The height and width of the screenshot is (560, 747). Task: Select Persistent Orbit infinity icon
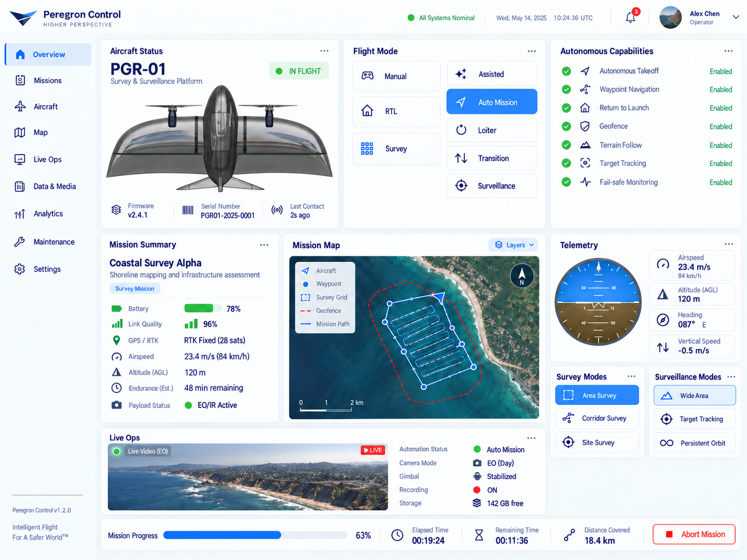(x=667, y=443)
